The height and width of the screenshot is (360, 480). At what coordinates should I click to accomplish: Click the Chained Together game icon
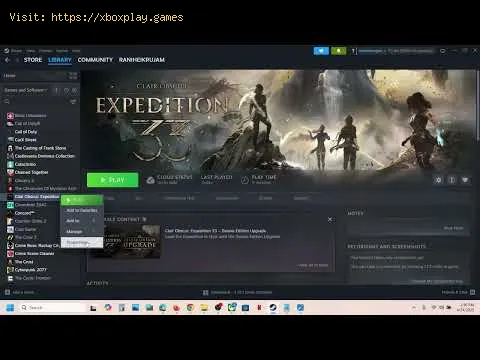tap(10, 172)
